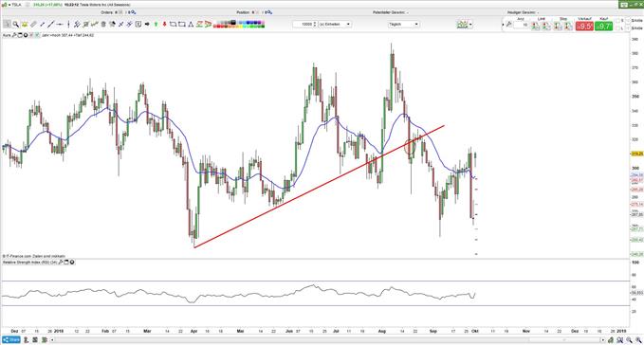The height and width of the screenshot is (345, 644).
Task: Expand the chart style dropdown arrow
Action: coord(470,25)
